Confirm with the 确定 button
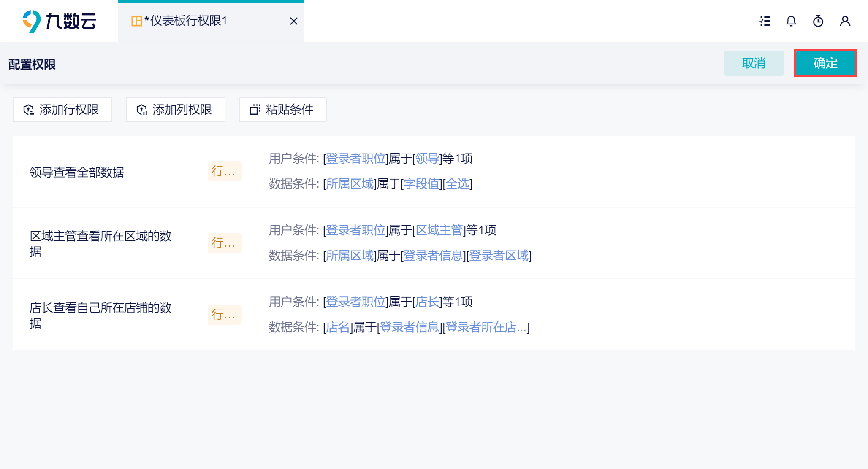 825,63
